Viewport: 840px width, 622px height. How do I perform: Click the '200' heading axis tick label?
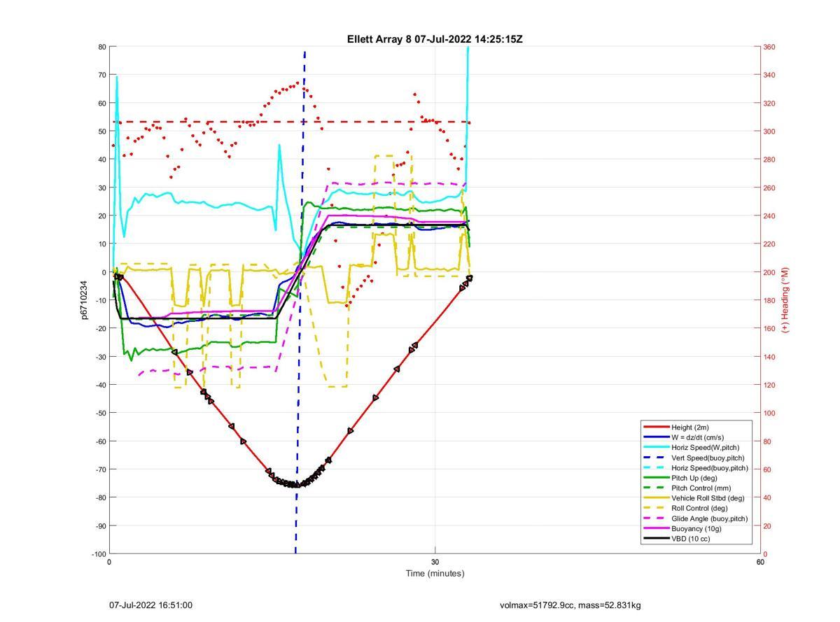[x=769, y=272]
